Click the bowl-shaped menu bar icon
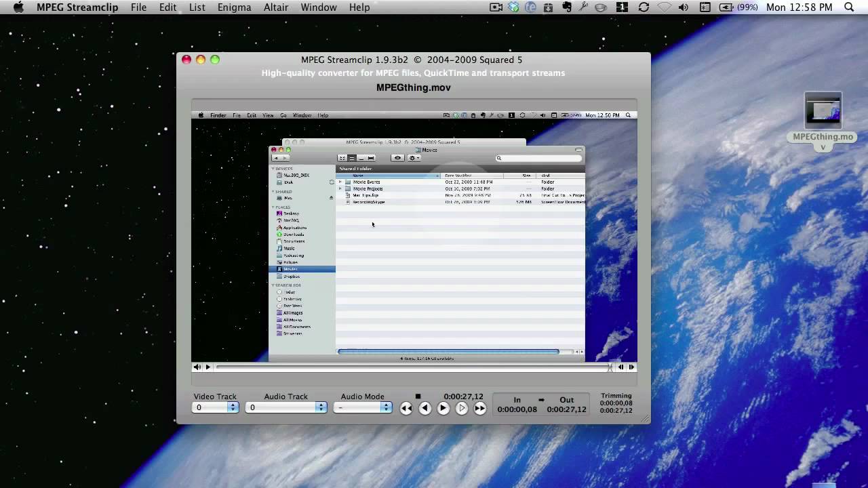The height and width of the screenshot is (488, 868). click(x=600, y=7)
